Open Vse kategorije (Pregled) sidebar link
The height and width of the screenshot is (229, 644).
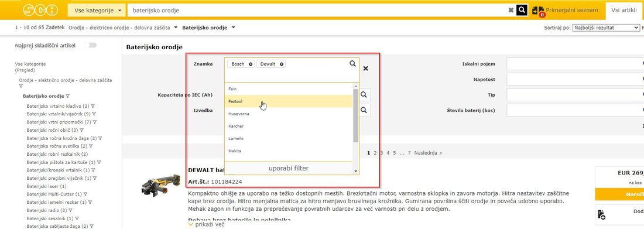30,67
